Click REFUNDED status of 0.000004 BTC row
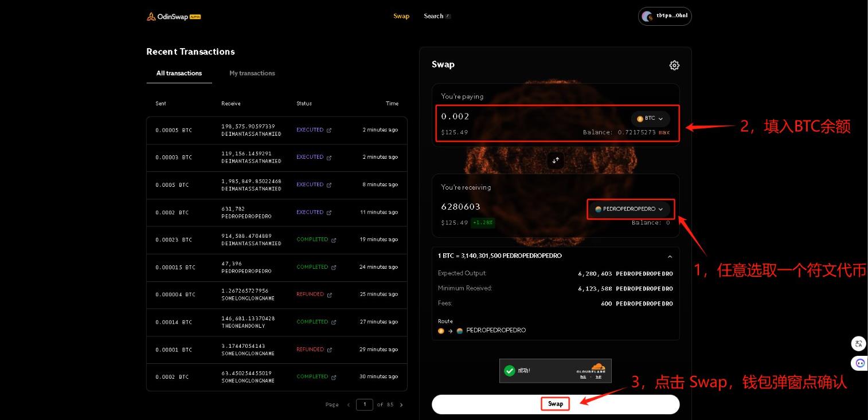This screenshot has width=868, height=420. click(x=310, y=295)
